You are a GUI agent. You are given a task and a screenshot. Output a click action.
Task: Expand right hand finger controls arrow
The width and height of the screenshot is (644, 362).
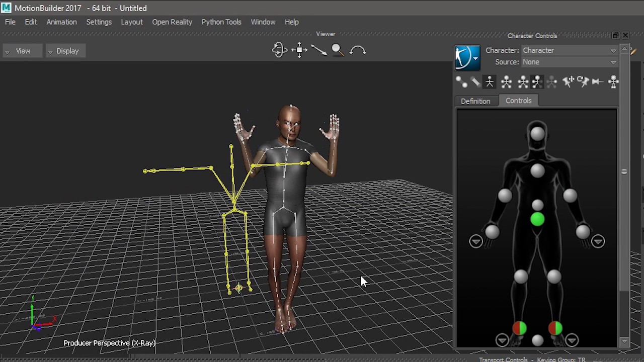click(475, 241)
